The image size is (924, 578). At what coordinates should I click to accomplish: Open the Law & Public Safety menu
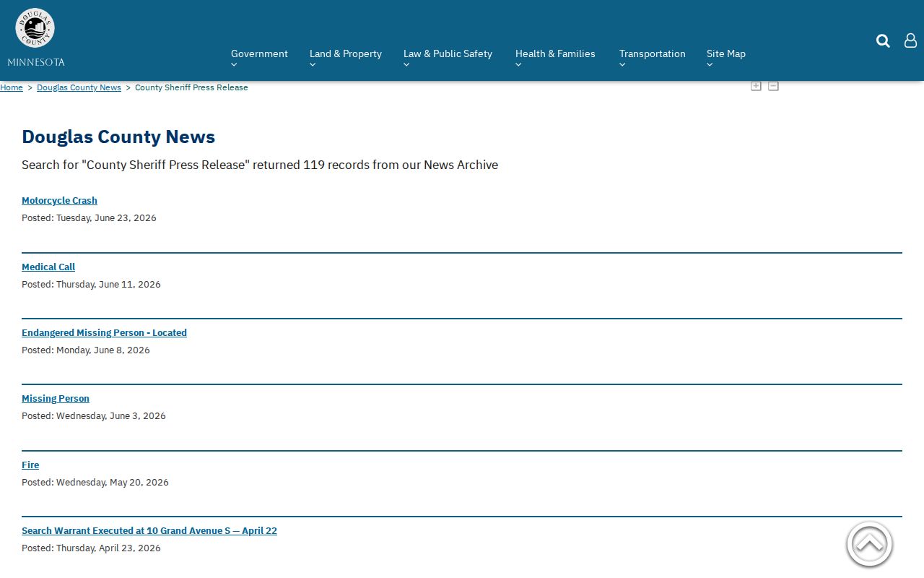(448, 53)
